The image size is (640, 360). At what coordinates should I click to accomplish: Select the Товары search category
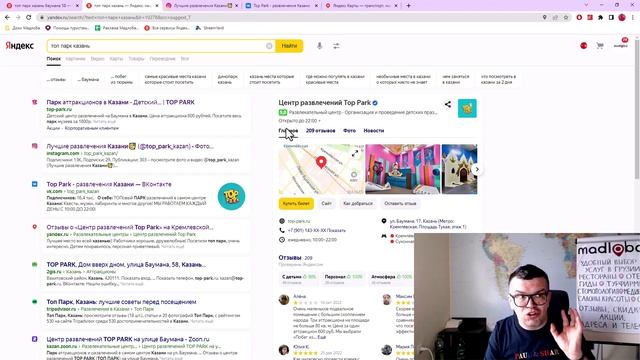coord(136,59)
